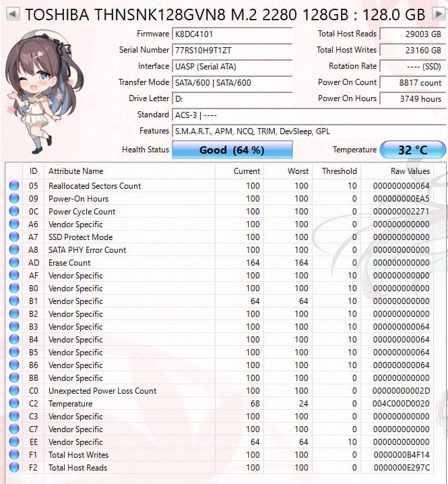This screenshot has width=448, height=484.
Task: Click the Good (64 %) health status button
Action: (232, 150)
